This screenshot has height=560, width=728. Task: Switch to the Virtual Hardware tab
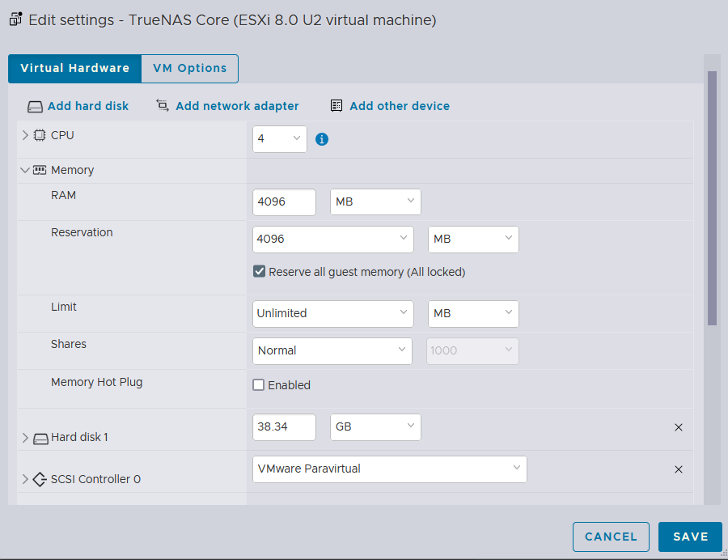pyautogui.click(x=74, y=68)
